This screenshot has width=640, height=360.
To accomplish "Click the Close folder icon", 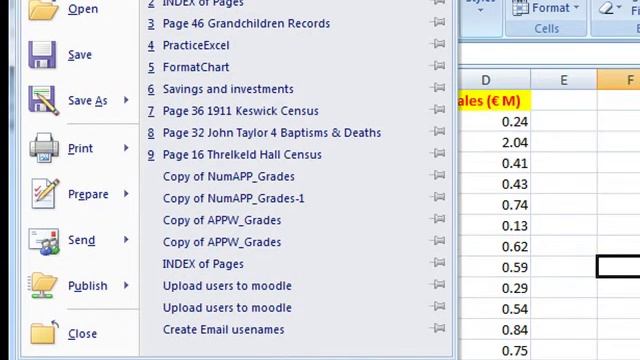I will pyautogui.click(x=44, y=333).
